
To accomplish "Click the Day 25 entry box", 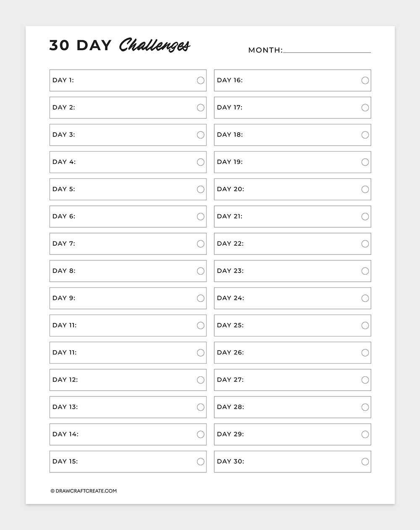I will [x=293, y=325].
